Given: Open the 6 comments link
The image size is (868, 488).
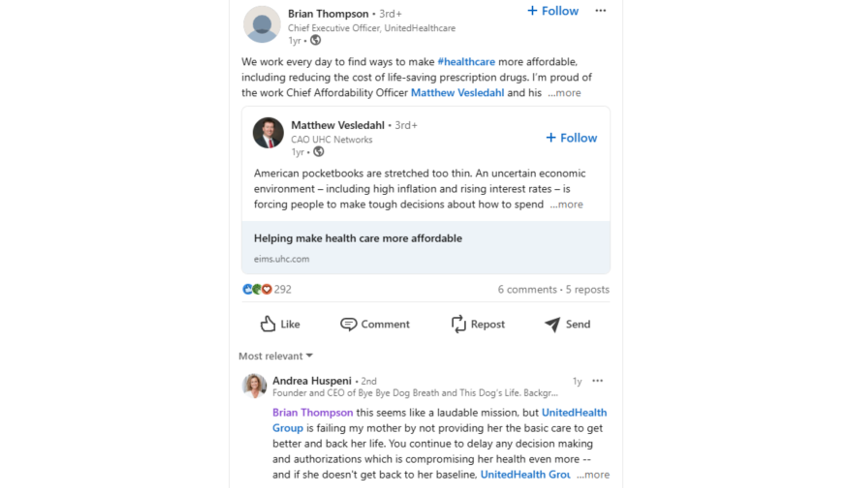Looking at the screenshot, I should (527, 289).
